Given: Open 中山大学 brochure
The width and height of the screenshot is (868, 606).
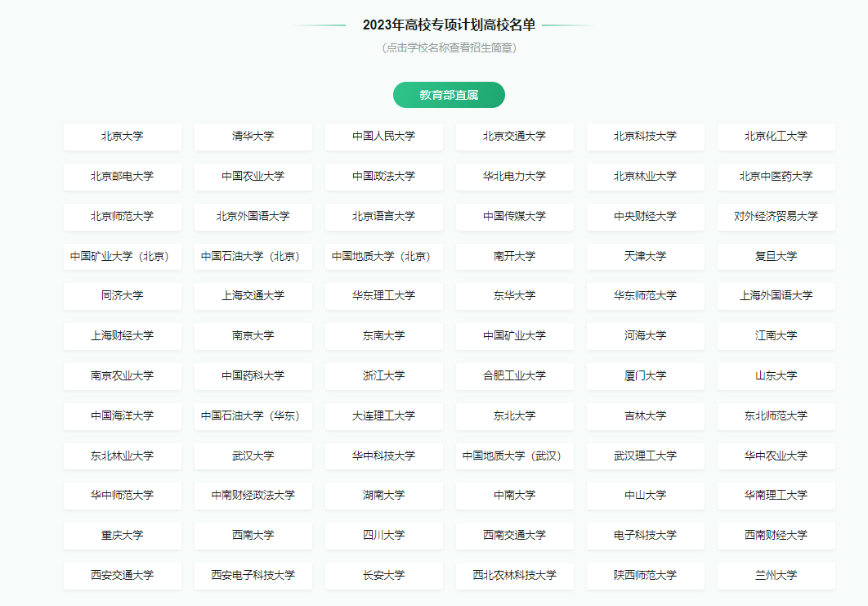Looking at the screenshot, I should tap(646, 496).
